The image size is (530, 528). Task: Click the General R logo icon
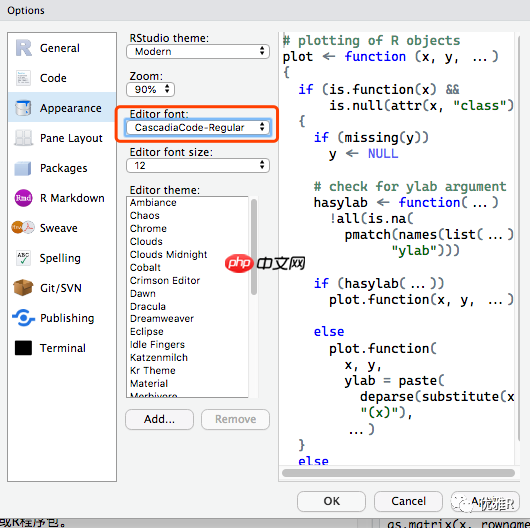[23, 48]
